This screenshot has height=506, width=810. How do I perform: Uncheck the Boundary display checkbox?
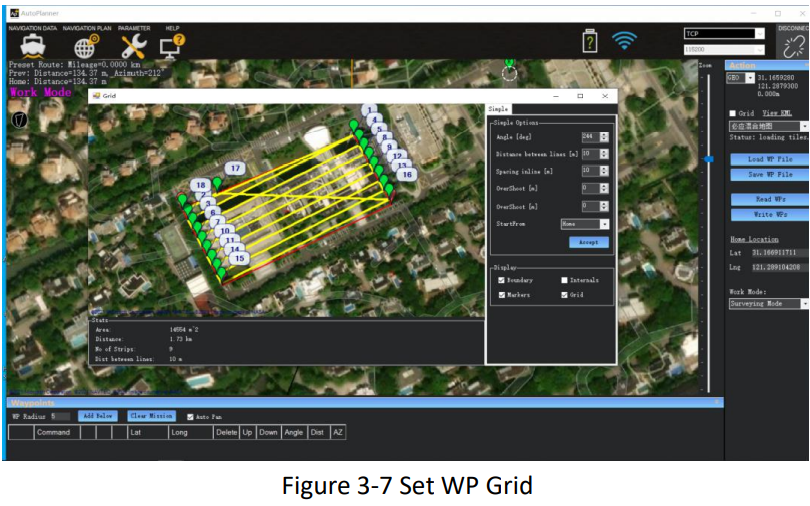[501, 281]
